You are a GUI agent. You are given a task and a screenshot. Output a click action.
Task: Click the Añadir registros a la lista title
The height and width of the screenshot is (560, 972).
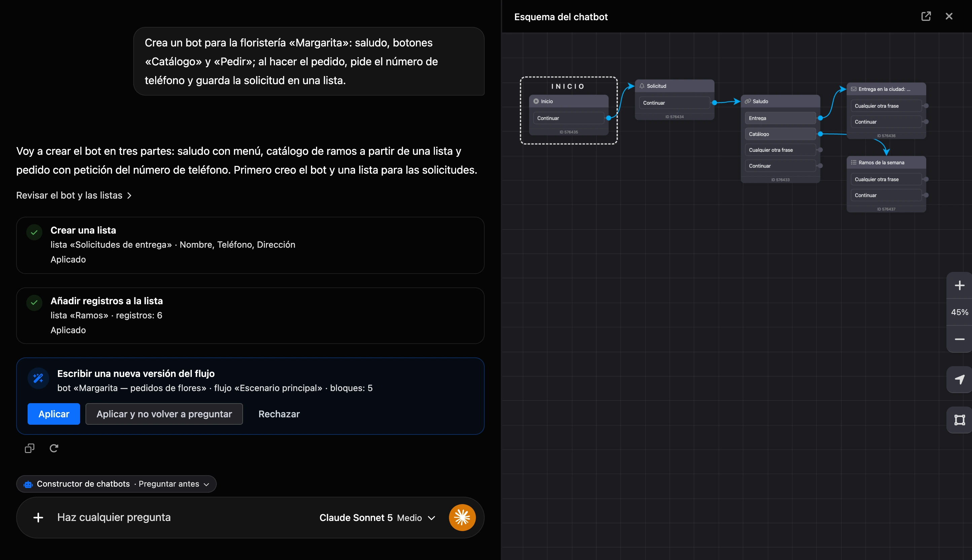click(107, 301)
